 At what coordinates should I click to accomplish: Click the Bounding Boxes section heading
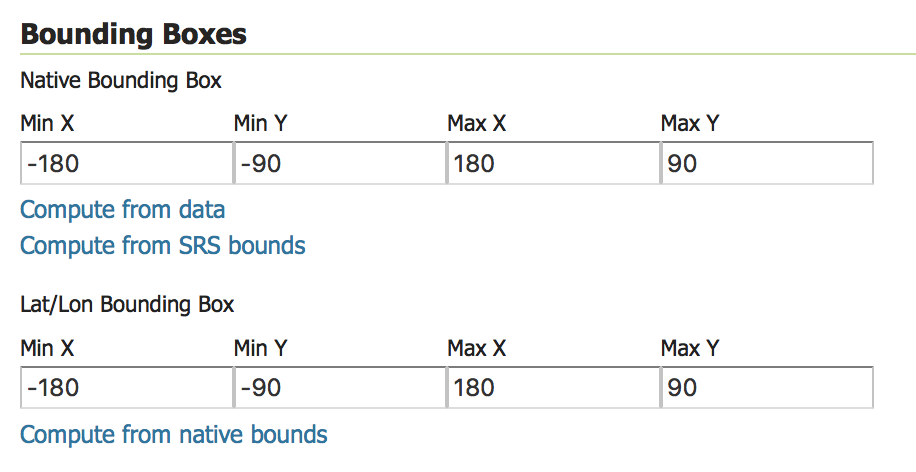tap(133, 34)
